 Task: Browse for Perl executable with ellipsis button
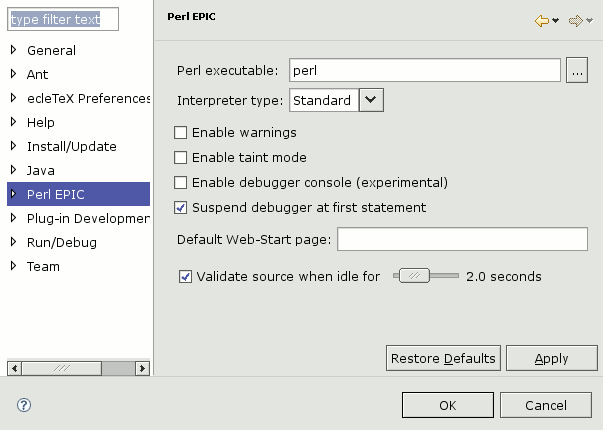click(577, 70)
